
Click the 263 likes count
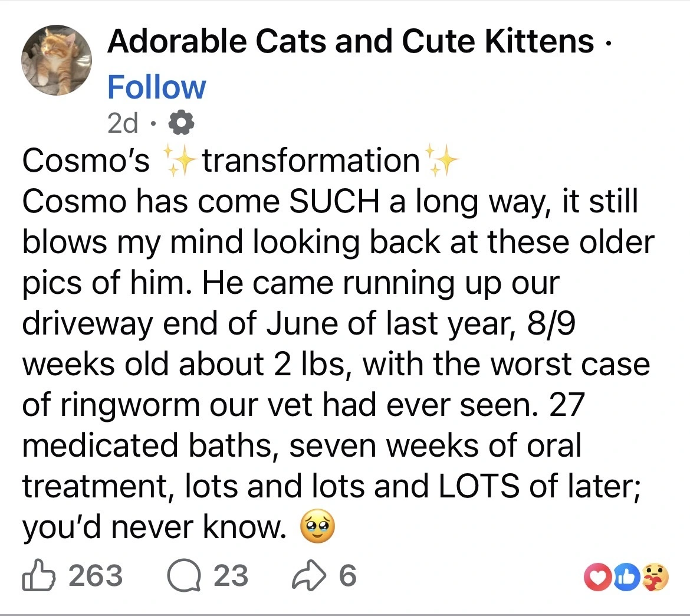click(96, 575)
